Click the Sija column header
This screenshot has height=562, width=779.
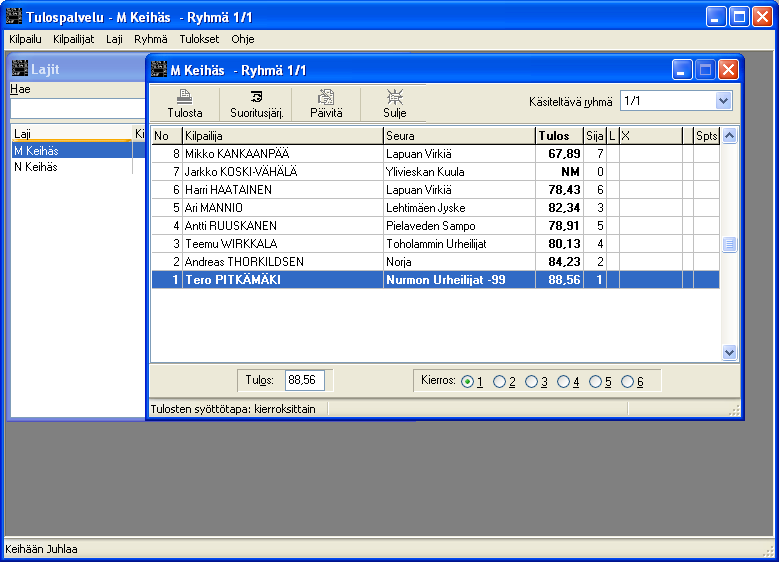[595, 136]
